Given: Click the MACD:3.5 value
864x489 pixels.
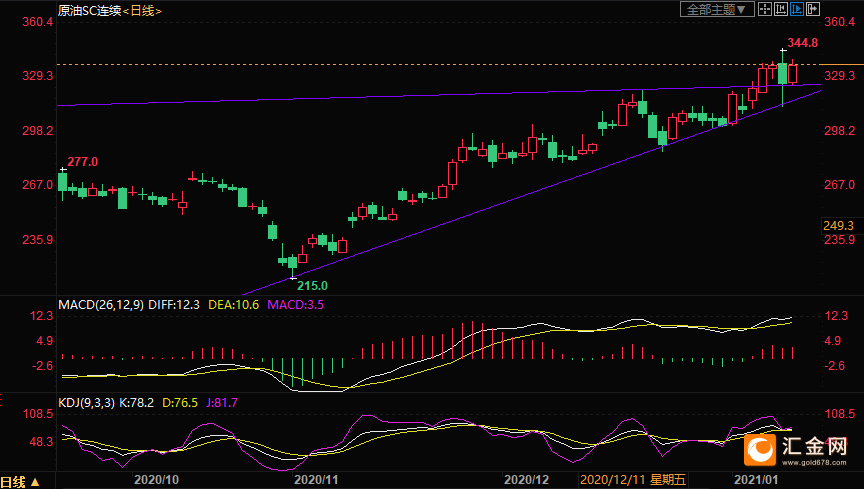Looking at the screenshot, I should [x=295, y=304].
